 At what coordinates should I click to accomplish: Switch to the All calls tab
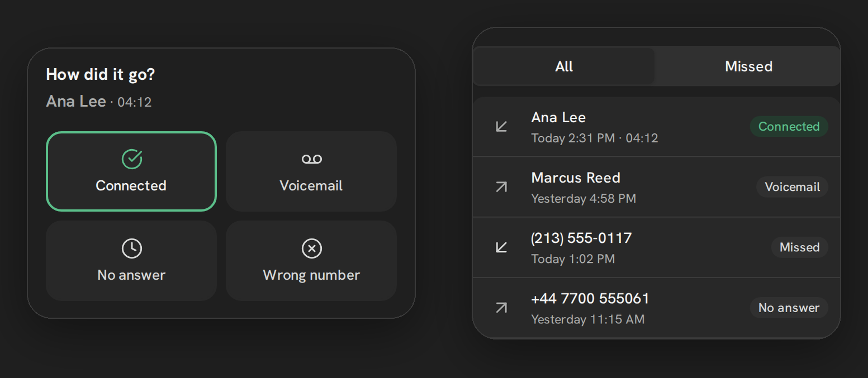click(564, 66)
